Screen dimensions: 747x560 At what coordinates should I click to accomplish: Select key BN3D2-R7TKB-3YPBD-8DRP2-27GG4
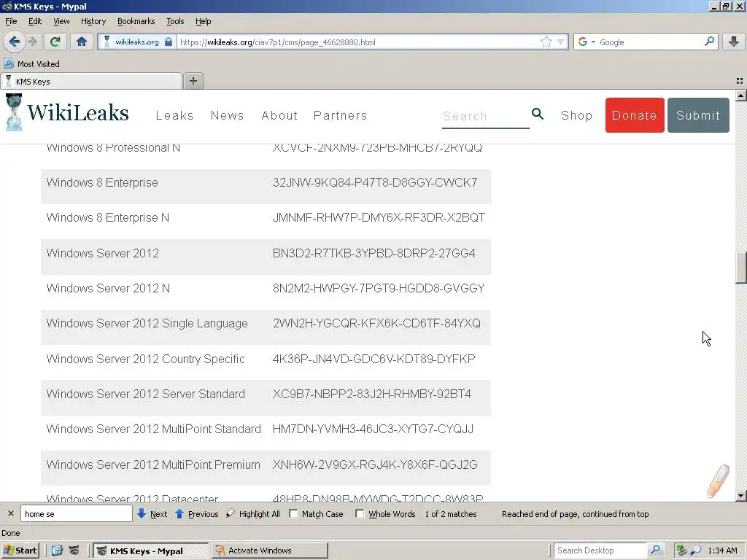(374, 253)
